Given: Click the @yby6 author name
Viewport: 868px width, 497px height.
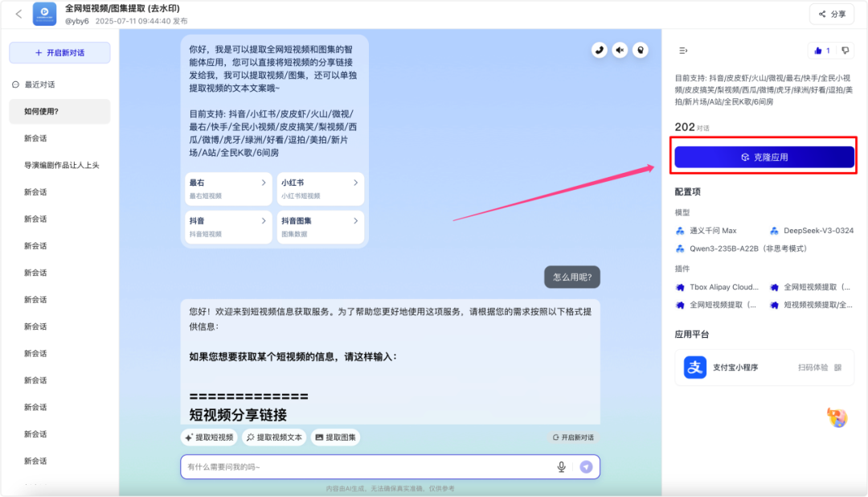Looking at the screenshot, I should [x=77, y=21].
